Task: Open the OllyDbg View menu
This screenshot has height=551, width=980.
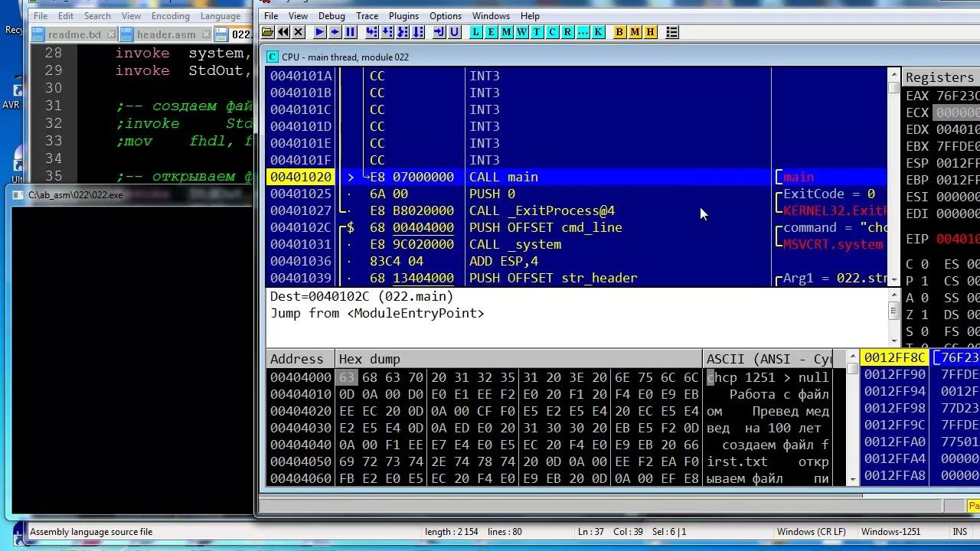Action: pos(298,15)
